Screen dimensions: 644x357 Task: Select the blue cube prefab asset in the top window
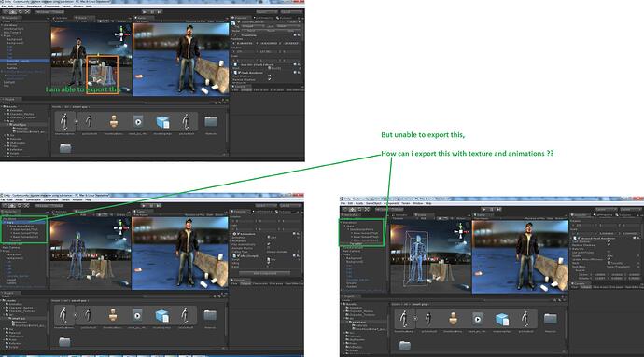pyautogui.click(x=162, y=122)
